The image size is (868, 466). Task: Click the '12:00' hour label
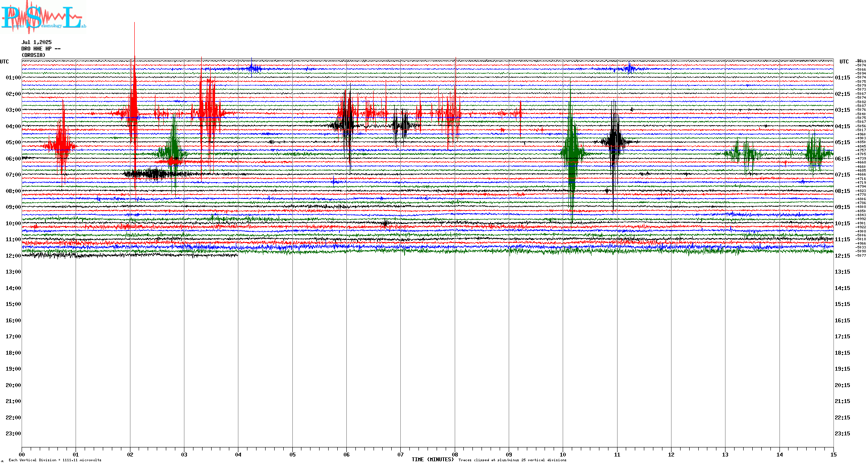[13, 256]
